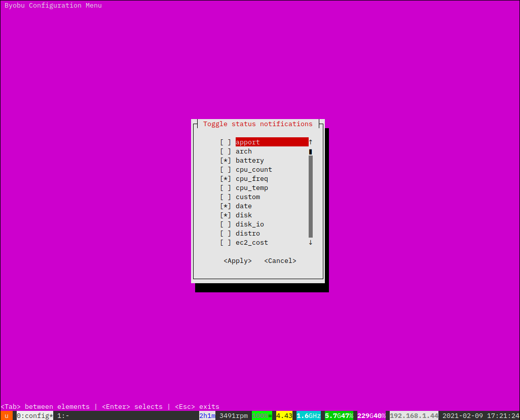Click the Cancel button

pos(280,261)
